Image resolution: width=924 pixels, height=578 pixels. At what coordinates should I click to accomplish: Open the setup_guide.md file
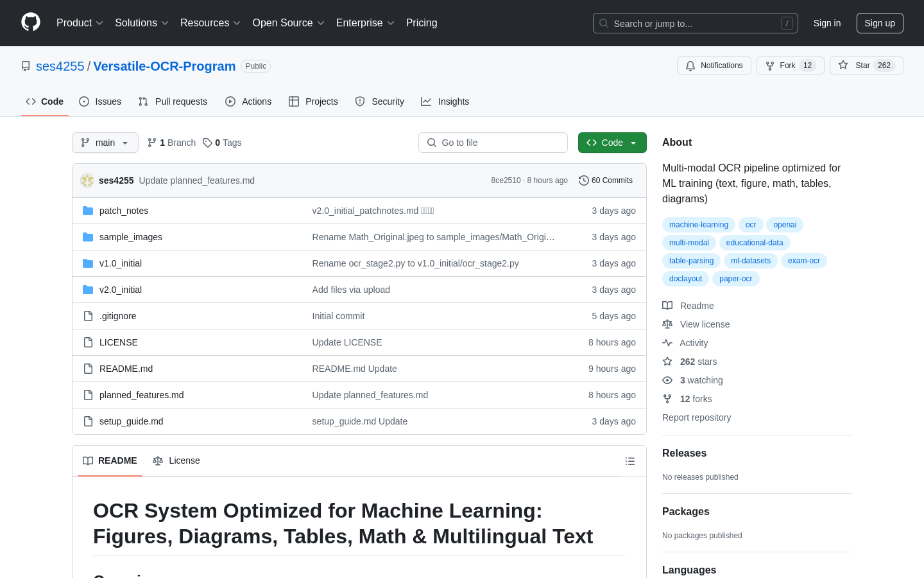tap(132, 421)
